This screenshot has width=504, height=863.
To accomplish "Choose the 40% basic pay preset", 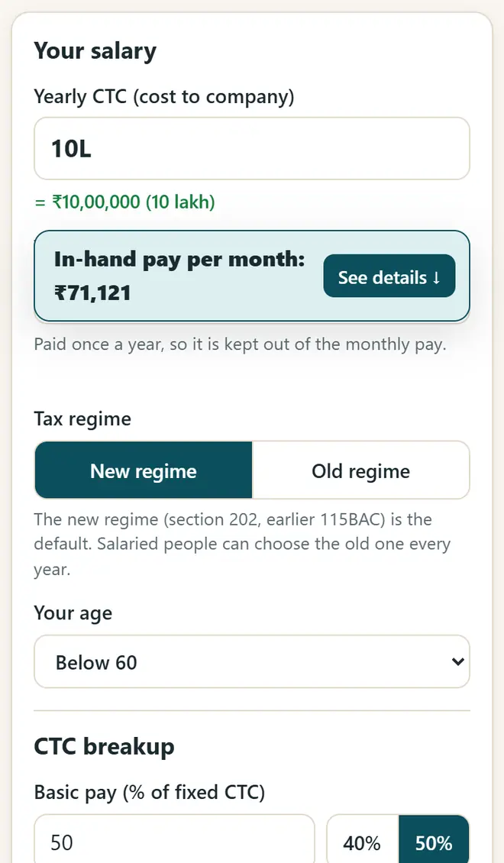I will tap(362, 842).
